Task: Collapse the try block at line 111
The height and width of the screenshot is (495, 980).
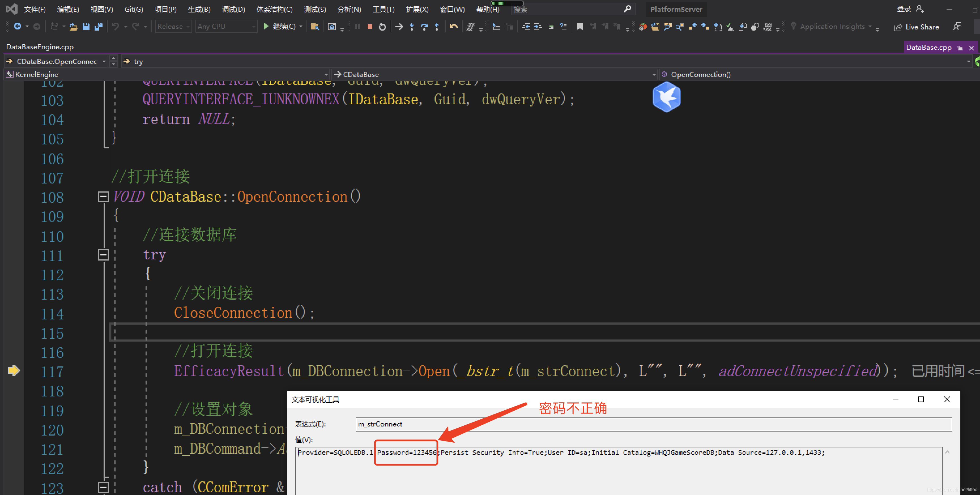Action: (103, 255)
